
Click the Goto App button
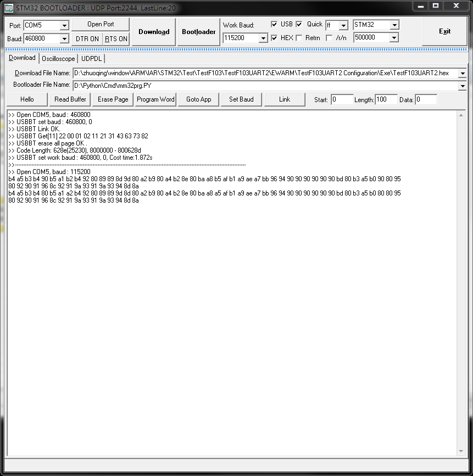199,99
